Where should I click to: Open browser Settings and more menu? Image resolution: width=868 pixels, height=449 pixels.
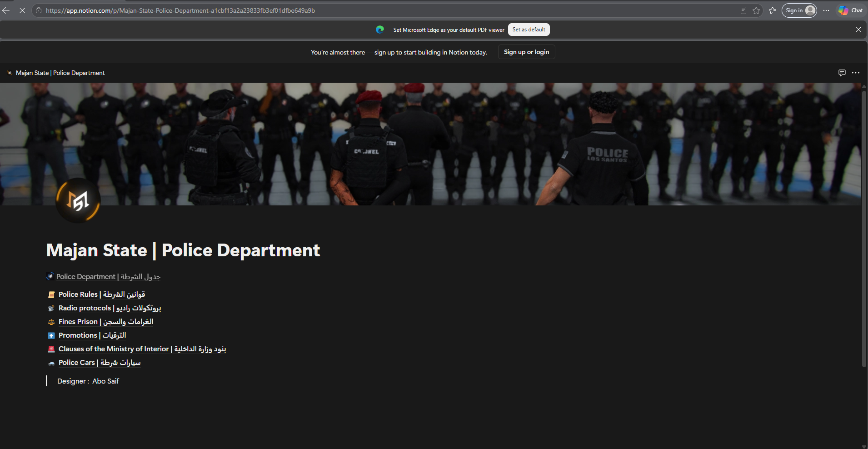826,10
